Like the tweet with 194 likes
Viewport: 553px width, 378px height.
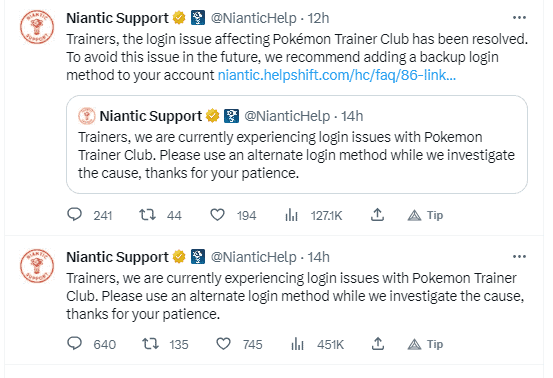tap(217, 214)
